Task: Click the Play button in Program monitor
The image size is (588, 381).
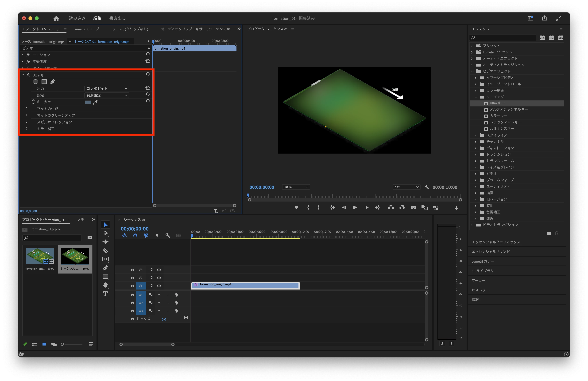Action: click(355, 208)
